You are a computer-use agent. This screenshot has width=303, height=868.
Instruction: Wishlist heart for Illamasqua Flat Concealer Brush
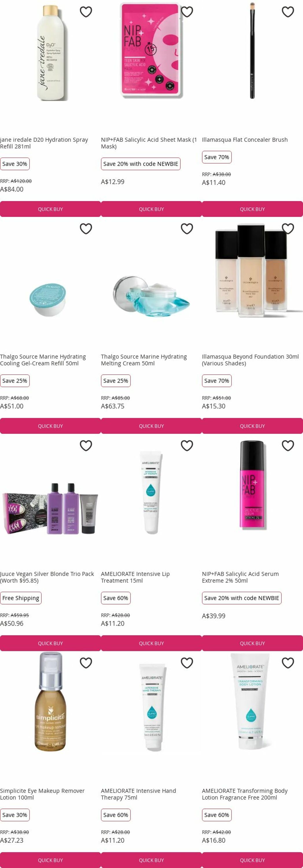click(288, 12)
